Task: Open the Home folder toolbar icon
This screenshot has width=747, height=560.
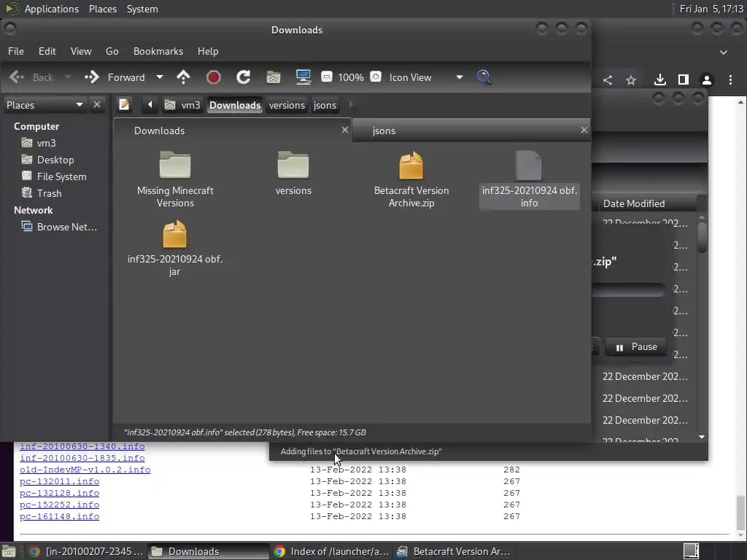Action: 274,77
